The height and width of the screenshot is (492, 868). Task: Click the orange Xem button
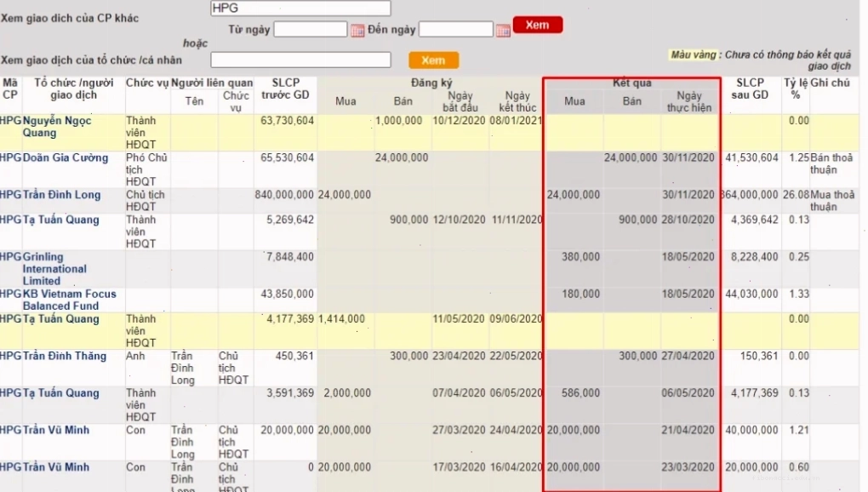(x=433, y=60)
